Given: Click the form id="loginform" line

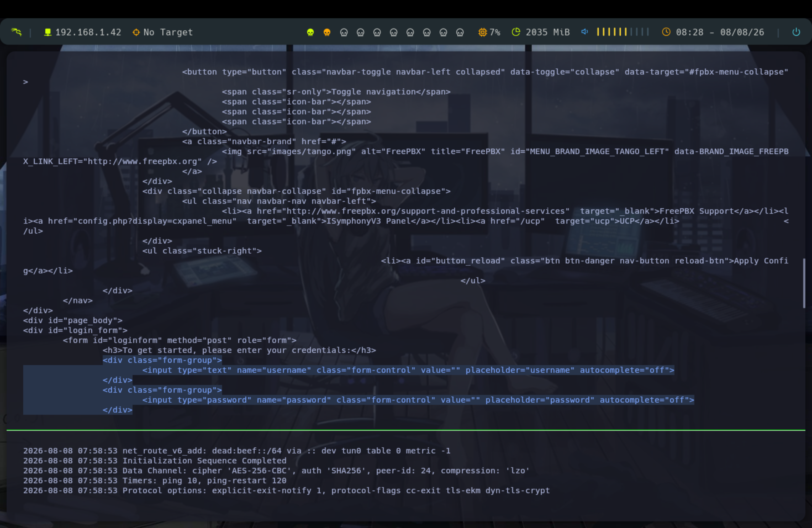Looking at the screenshot, I should [x=180, y=340].
